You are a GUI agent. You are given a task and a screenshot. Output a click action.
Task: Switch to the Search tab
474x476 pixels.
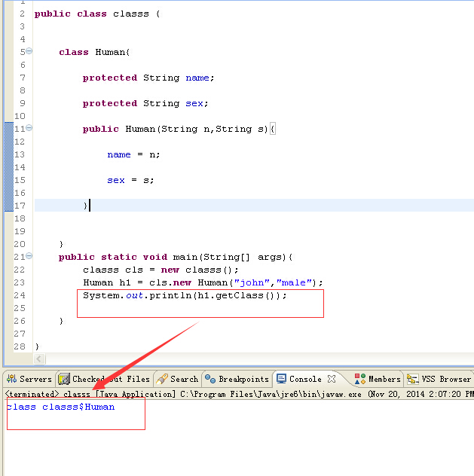coord(178,379)
